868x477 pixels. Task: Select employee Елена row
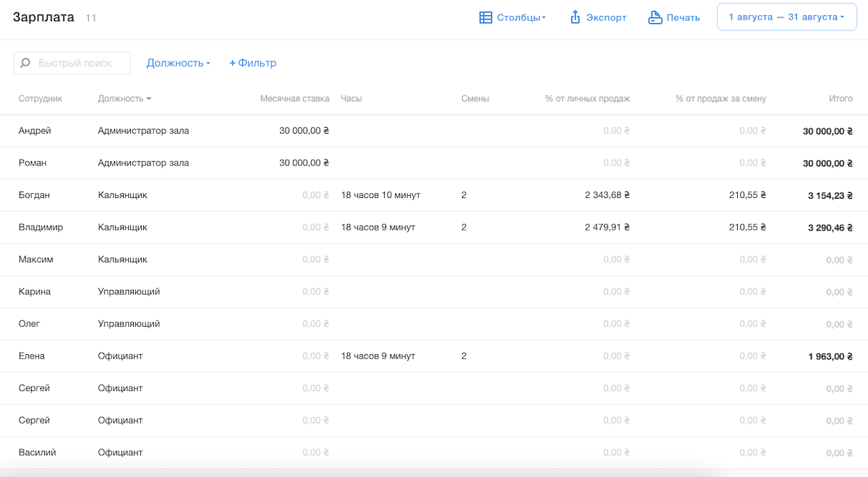(x=434, y=356)
